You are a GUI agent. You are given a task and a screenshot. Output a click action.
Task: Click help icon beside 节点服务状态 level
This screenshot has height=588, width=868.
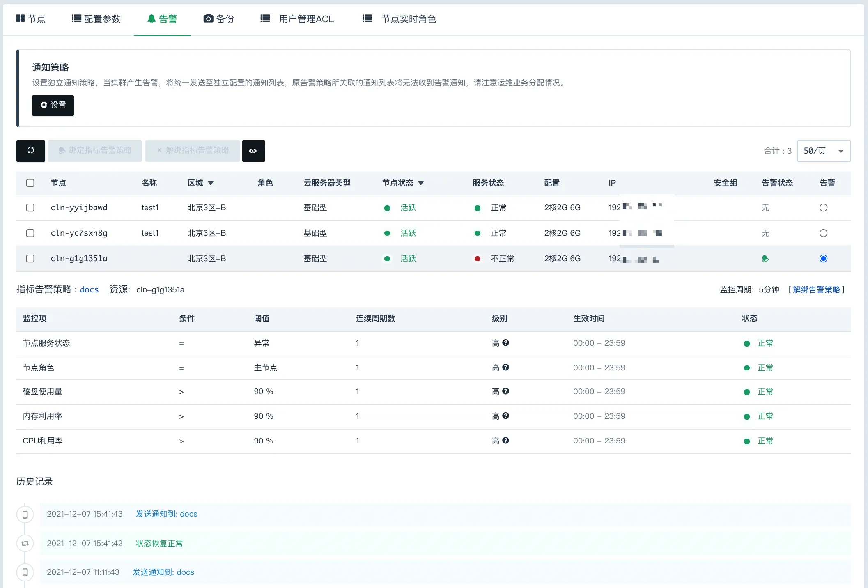point(506,343)
